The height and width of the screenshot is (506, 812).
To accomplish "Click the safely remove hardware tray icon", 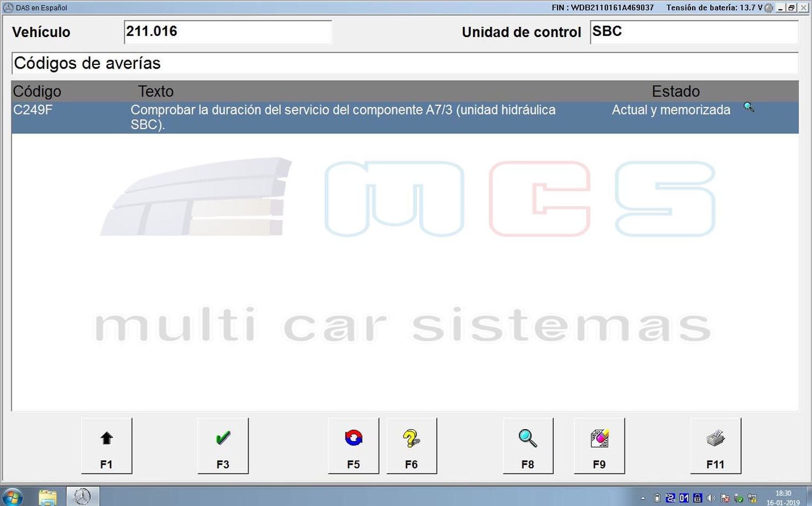I will 738,498.
